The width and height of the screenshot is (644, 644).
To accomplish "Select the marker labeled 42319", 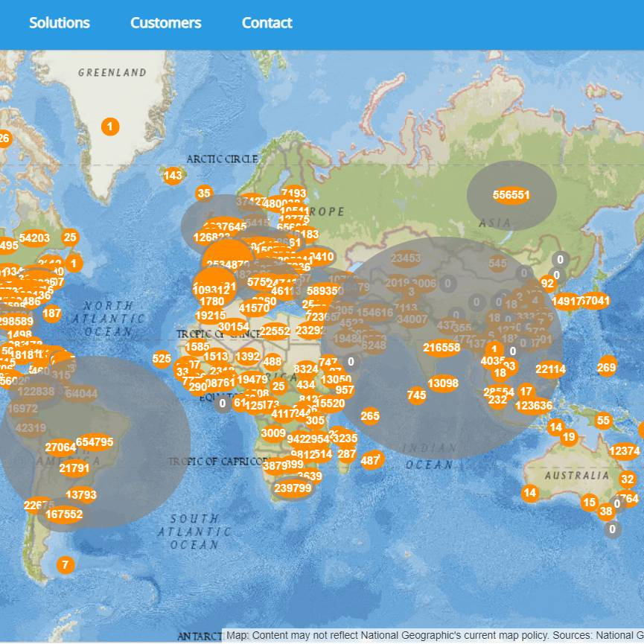I will (31, 428).
